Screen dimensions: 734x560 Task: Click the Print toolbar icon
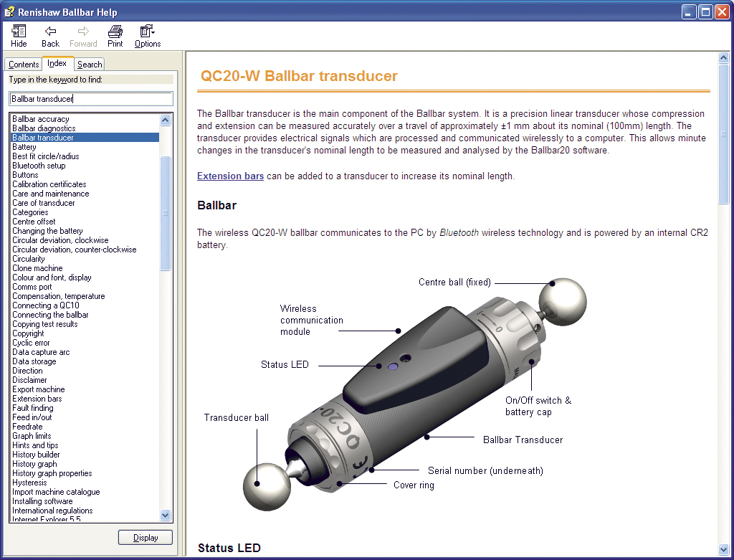tap(115, 36)
